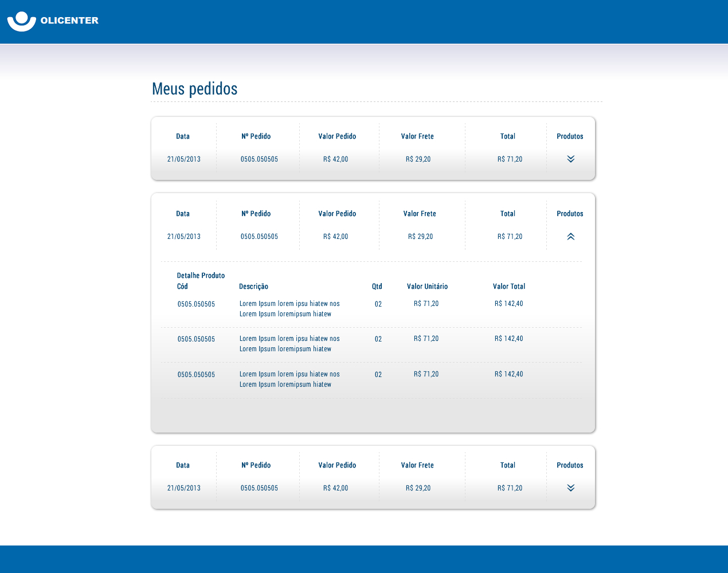The height and width of the screenshot is (573, 728).
Task: Click the last order's Valor Pedido header
Action: pos(337,465)
